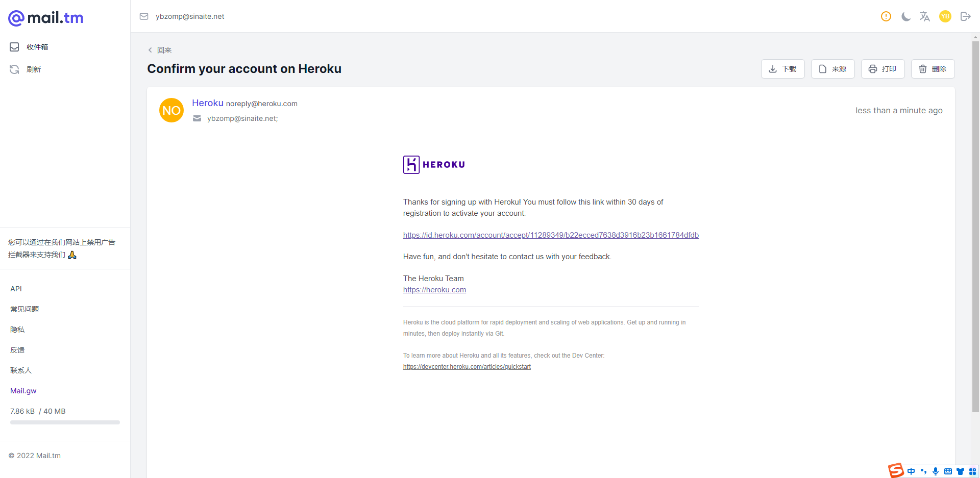Open the 联系人 contact page

[21, 370]
